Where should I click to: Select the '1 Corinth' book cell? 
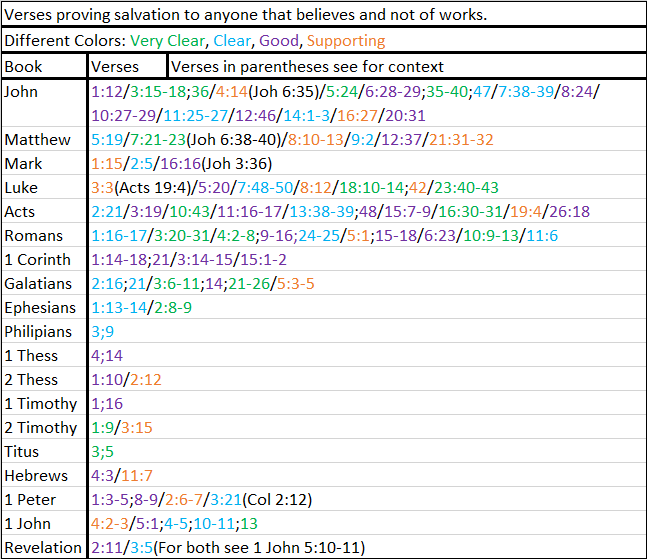pos(45,259)
